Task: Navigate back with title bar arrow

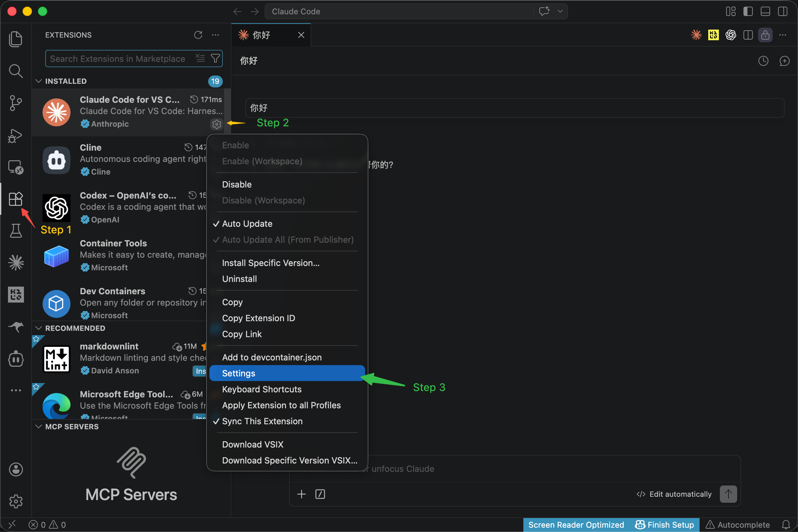Action: pyautogui.click(x=237, y=12)
